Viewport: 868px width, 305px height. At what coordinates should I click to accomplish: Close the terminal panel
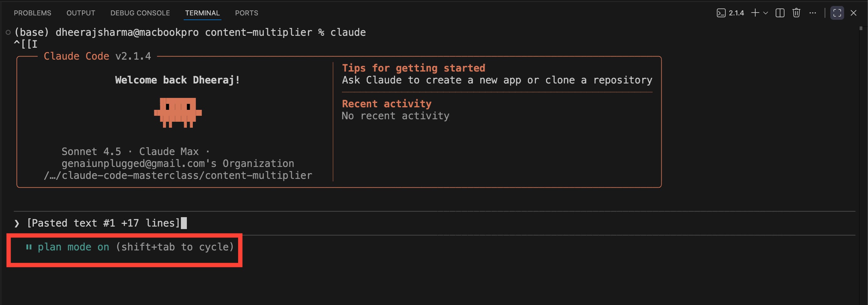click(854, 13)
